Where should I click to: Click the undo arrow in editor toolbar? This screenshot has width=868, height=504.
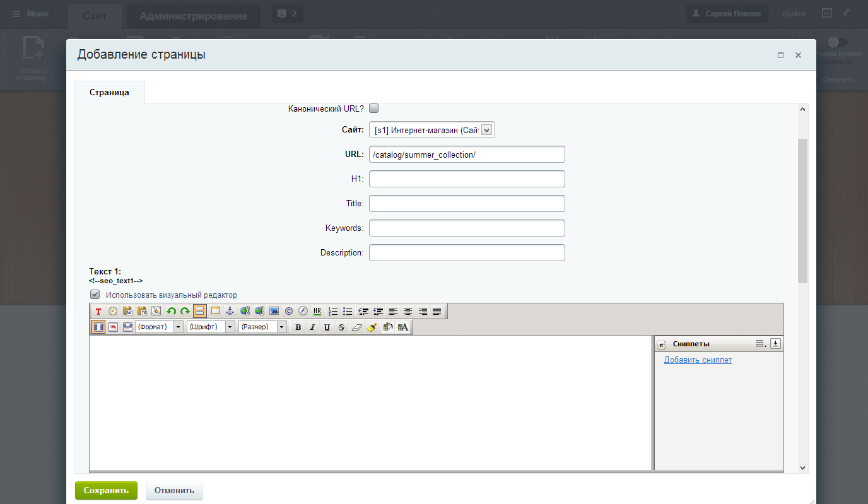coord(171,311)
